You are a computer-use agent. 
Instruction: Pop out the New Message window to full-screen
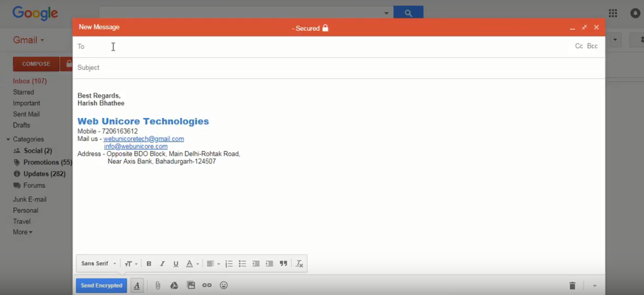584,27
